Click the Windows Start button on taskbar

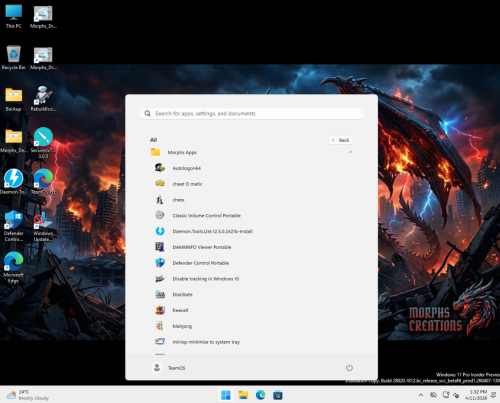point(226,395)
